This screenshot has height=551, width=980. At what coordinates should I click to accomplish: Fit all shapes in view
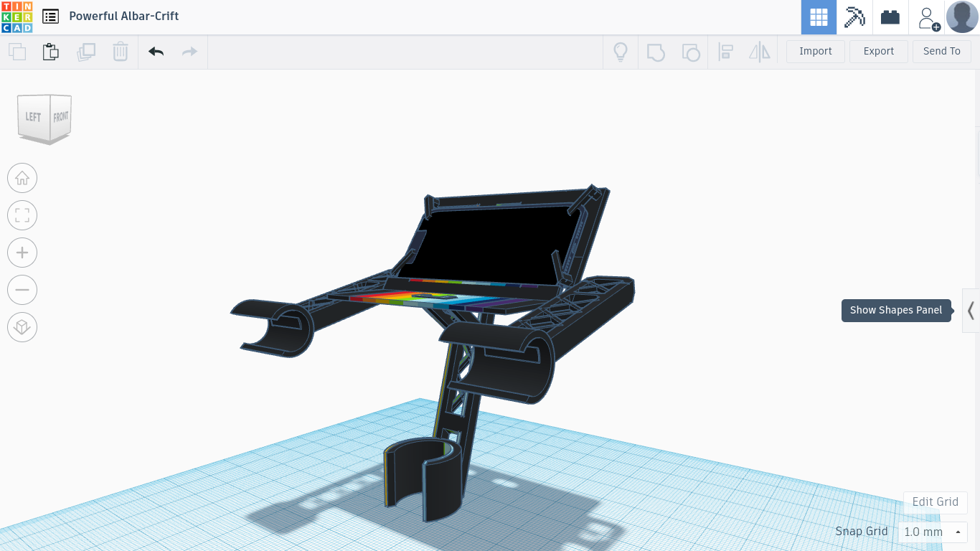click(x=22, y=215)
